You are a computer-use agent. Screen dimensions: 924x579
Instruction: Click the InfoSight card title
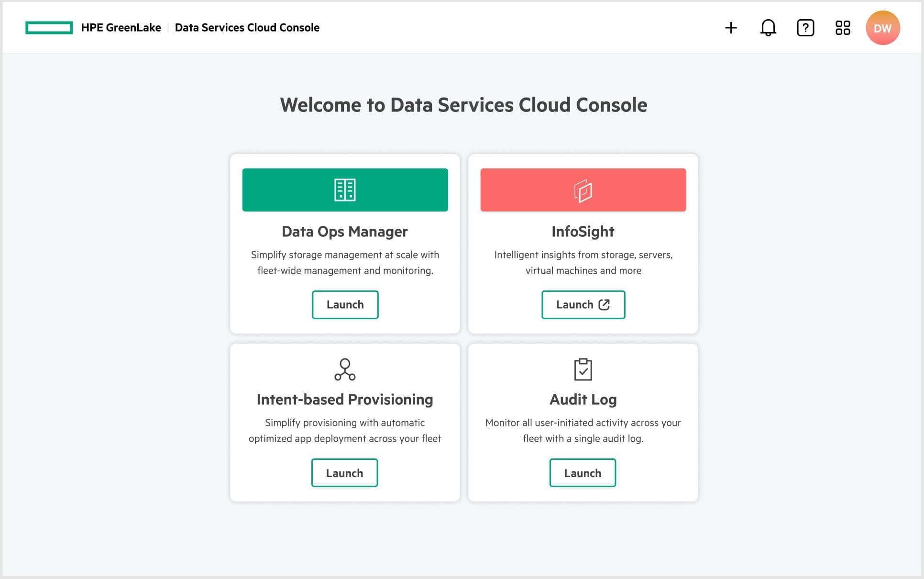tap(583, 231)
